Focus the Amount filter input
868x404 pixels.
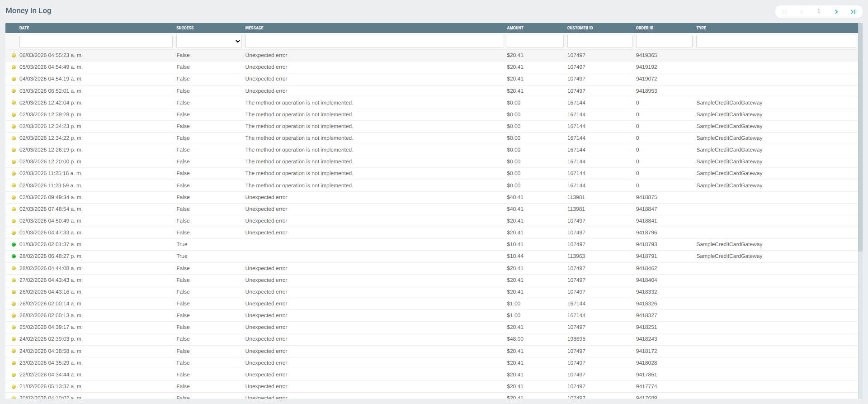pyautogui.click(x=535, y=41)
